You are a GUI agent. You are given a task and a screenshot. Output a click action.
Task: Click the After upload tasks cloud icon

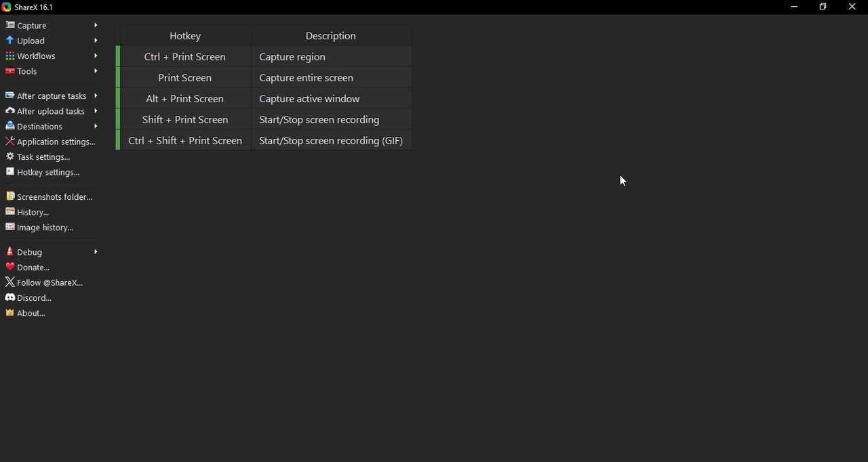10,111
